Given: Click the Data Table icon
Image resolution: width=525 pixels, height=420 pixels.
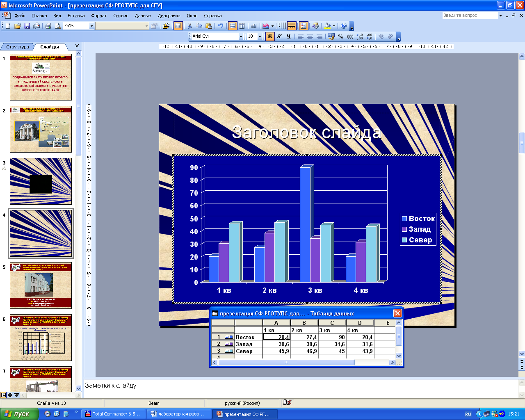Looking at the screenshot, I should click(x=253, y=26).
